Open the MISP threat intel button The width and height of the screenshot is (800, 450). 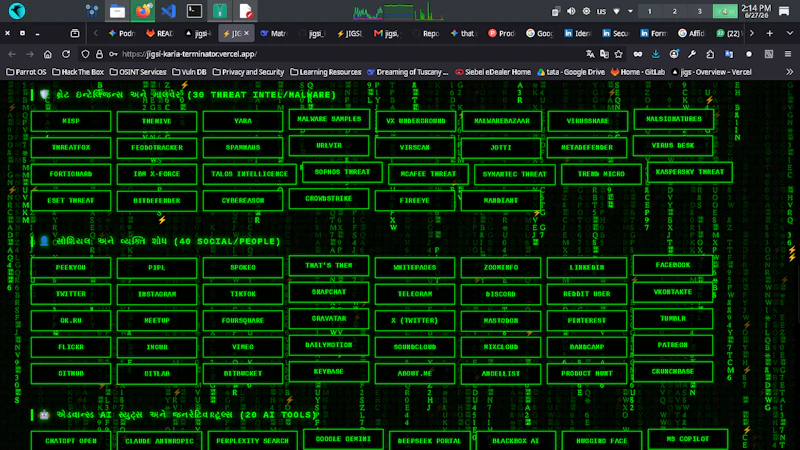click(71, 121)
